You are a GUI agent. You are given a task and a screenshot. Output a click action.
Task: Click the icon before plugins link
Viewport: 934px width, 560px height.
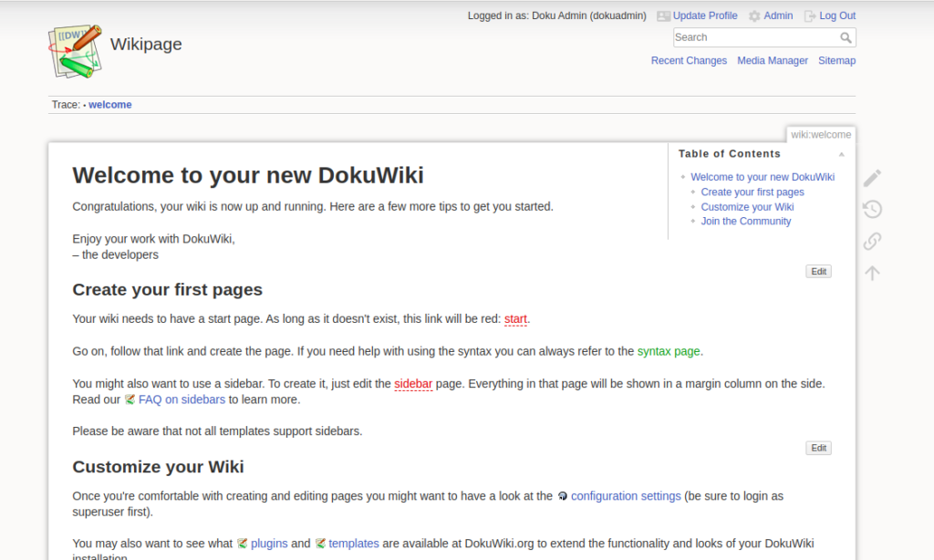pyautogui.click(x=242, y=544)
